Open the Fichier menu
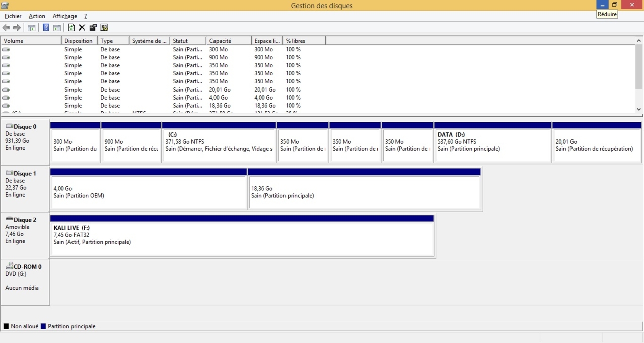 pos(13,16)
